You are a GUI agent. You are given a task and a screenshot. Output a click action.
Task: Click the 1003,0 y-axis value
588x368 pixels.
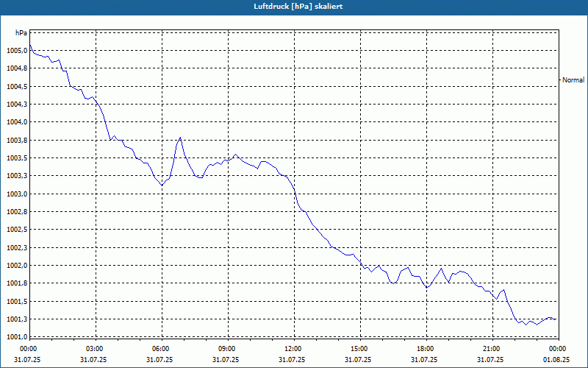click(17, 194)
